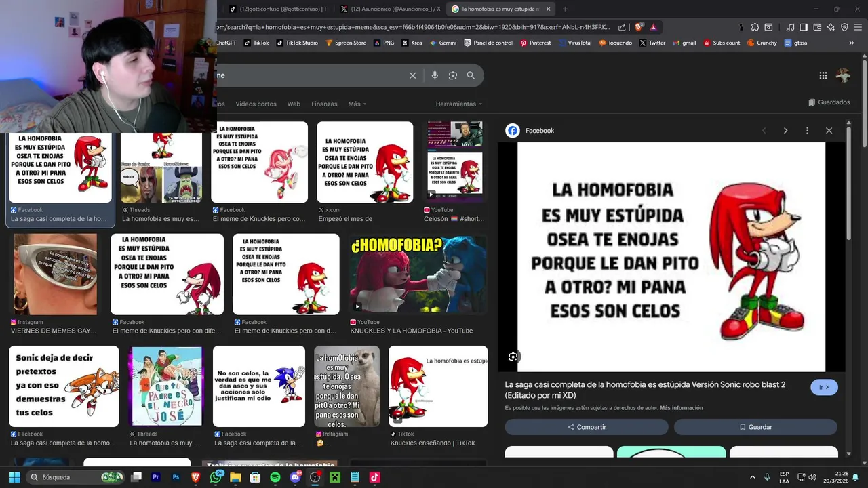Open the browser extensions puzzle icon
868x488 pixels.
tap(755, 27)
